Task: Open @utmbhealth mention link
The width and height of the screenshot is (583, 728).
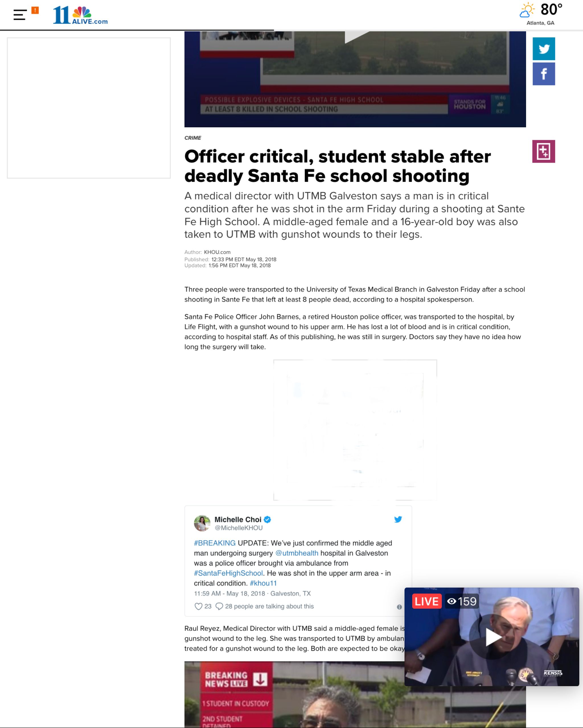Action: [x=297, y=553]
